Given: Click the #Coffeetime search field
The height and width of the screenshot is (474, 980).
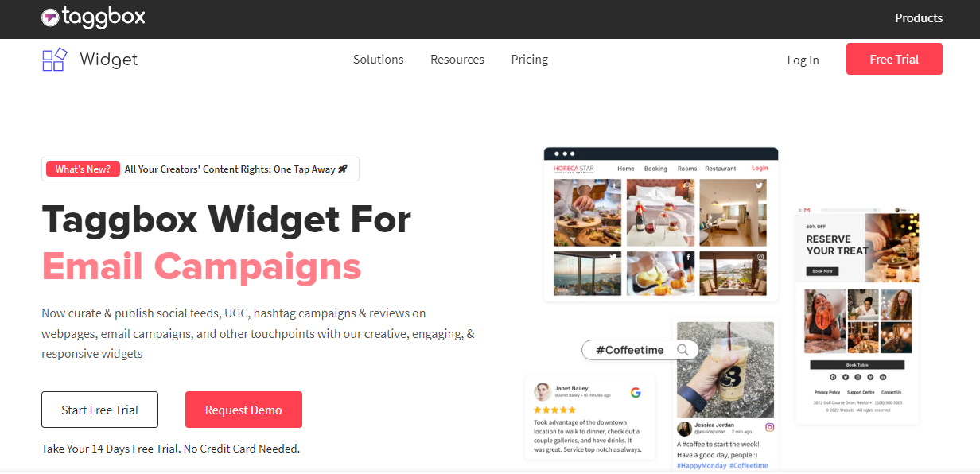Looking at the screenshot, I should click(640, 349).
